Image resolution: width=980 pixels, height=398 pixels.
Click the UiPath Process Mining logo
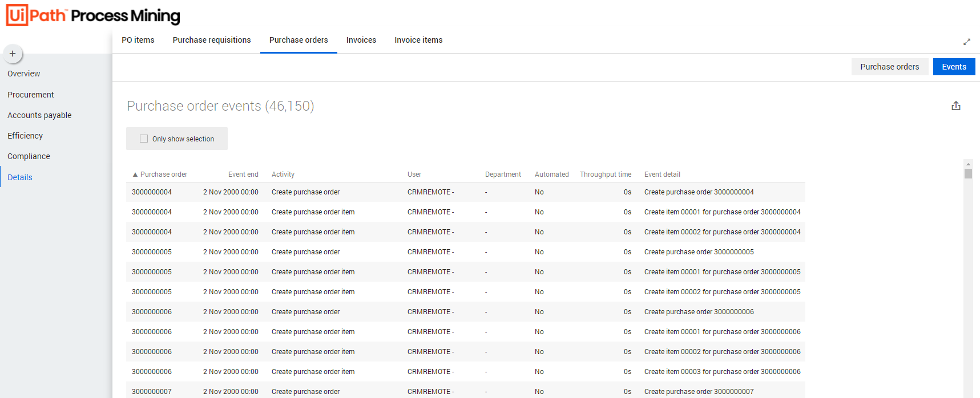click(x=93, y=15)
